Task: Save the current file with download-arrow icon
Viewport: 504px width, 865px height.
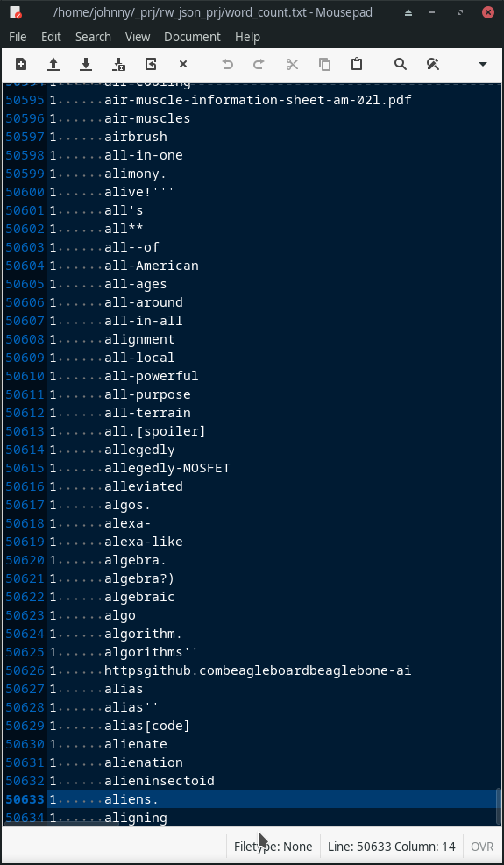Action: (86, 65)
